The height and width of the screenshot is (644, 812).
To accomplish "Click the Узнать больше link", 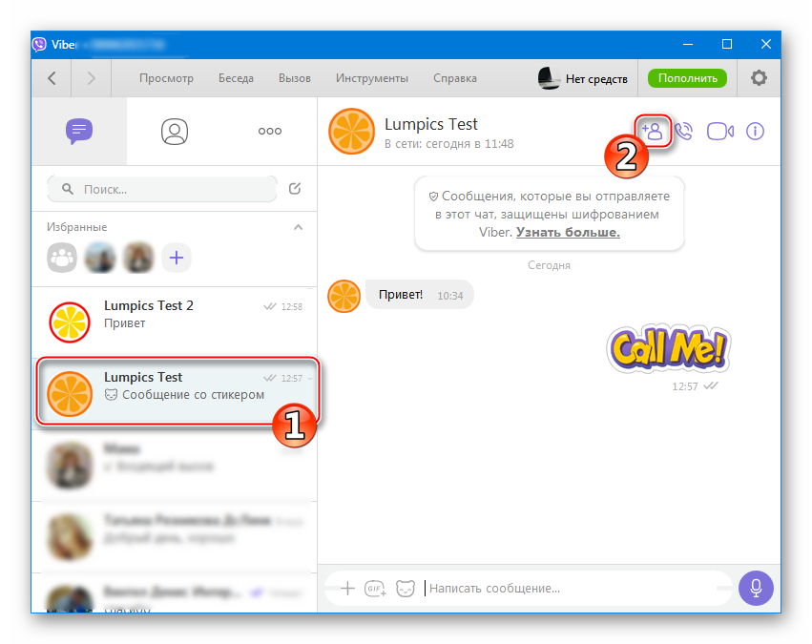I will (568, 232).
